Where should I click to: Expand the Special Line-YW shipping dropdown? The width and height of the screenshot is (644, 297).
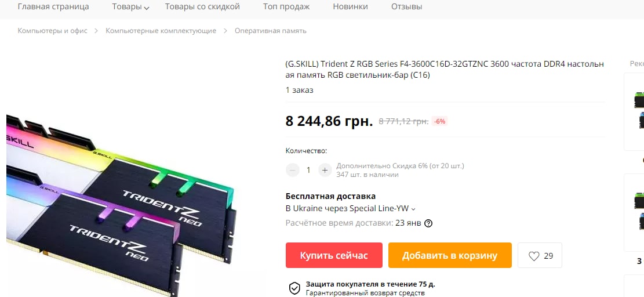[x=413, y=209]
